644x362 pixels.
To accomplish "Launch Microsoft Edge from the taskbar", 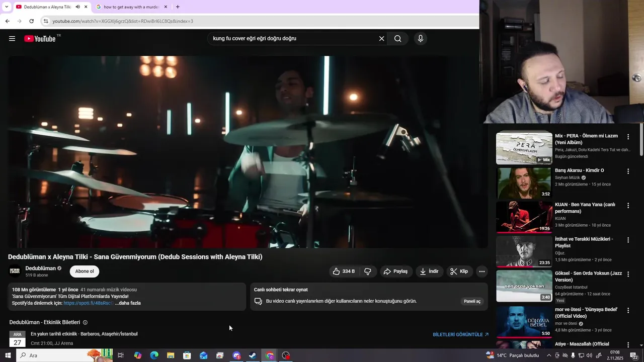I will 154,355.
